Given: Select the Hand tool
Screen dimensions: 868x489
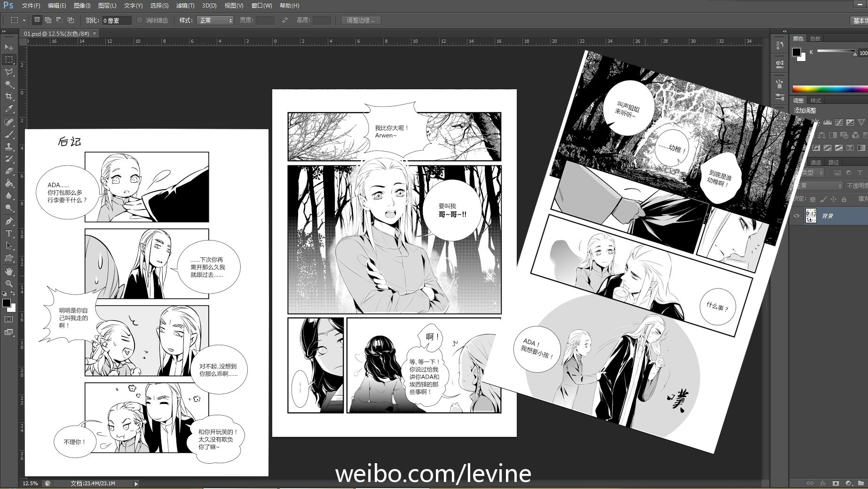Looking at the screenshot, I should [x=9, y=272].
